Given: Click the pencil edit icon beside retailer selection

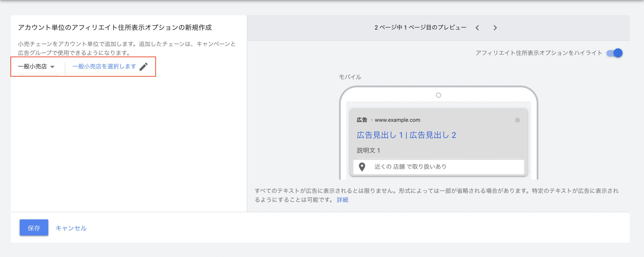Looking at the screenshot, I should point(144,67).
